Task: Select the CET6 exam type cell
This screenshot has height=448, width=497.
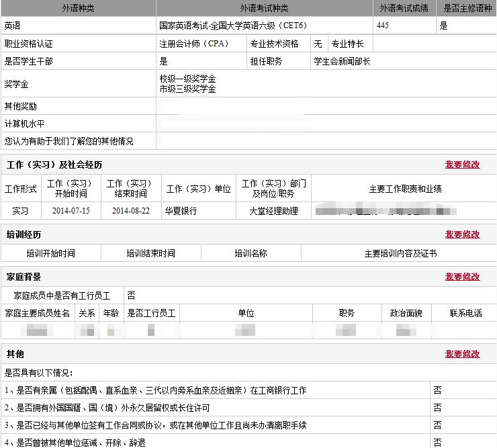Action: [x=265, y=26]
